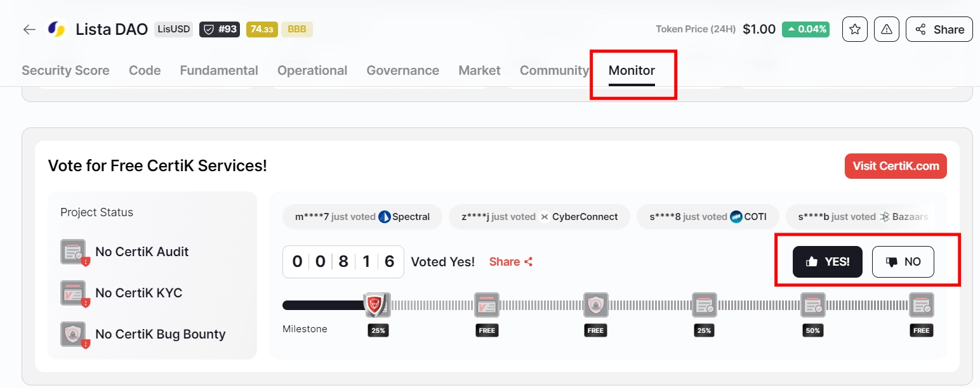
Task: Click the Share button in header
Action: tap(939, 29)
